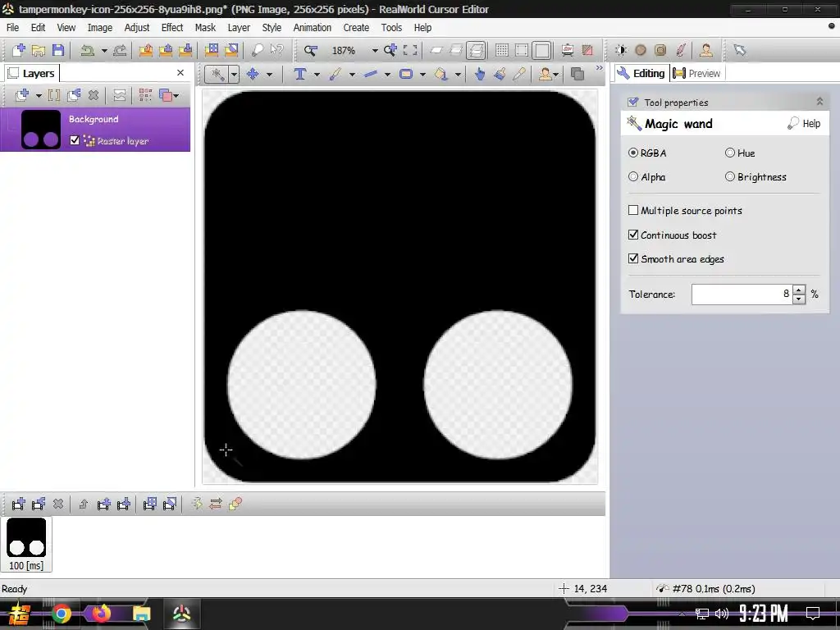Viewport: 840px width, 630px height.
Task: Click the zoom in magnifier icon
Action: 390,50
